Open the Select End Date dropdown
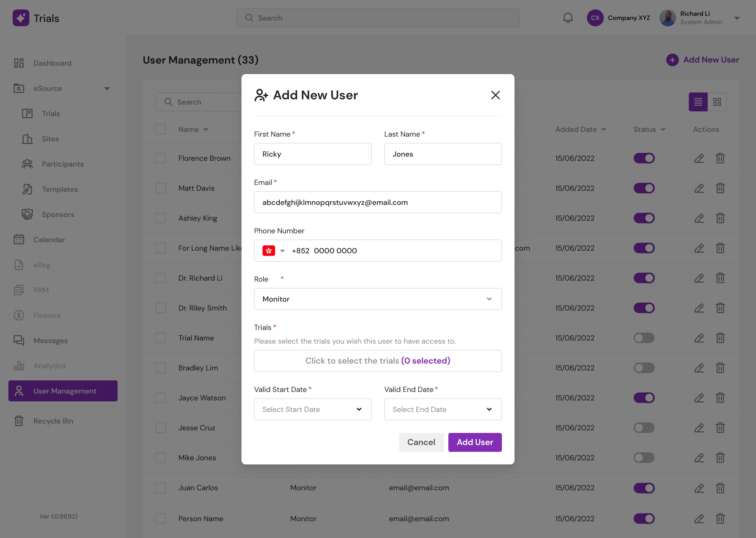 pyautogui.click(x=443, y=409)
